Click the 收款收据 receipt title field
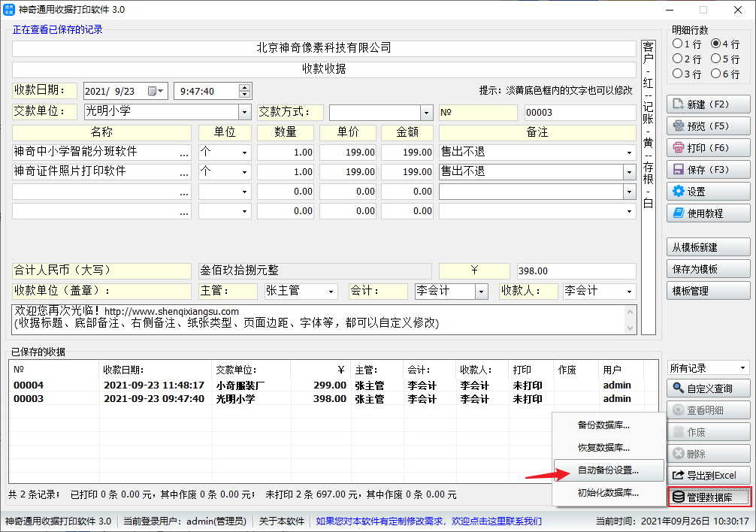This screenshot has width=756, height=532. pos(324,69)
